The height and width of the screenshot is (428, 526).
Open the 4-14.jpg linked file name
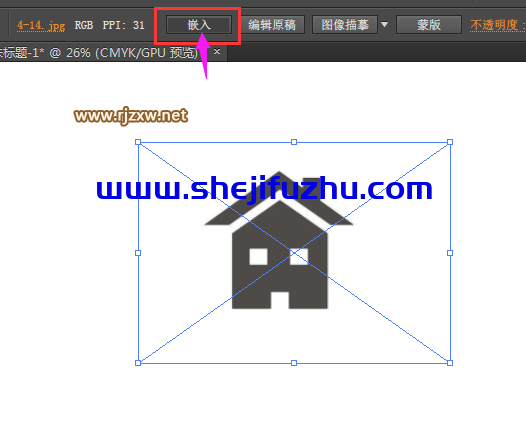(41, 25)
